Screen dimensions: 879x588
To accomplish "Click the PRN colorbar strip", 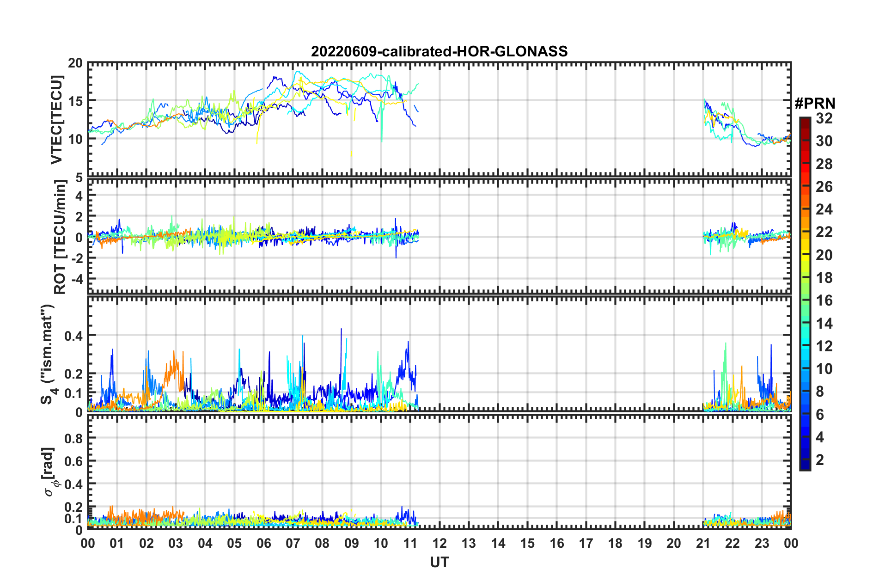I will [x=805, y=294].
